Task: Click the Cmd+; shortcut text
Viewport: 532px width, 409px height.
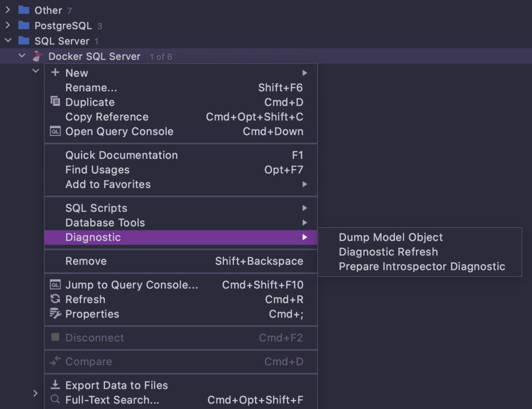Action: point(286,314)
